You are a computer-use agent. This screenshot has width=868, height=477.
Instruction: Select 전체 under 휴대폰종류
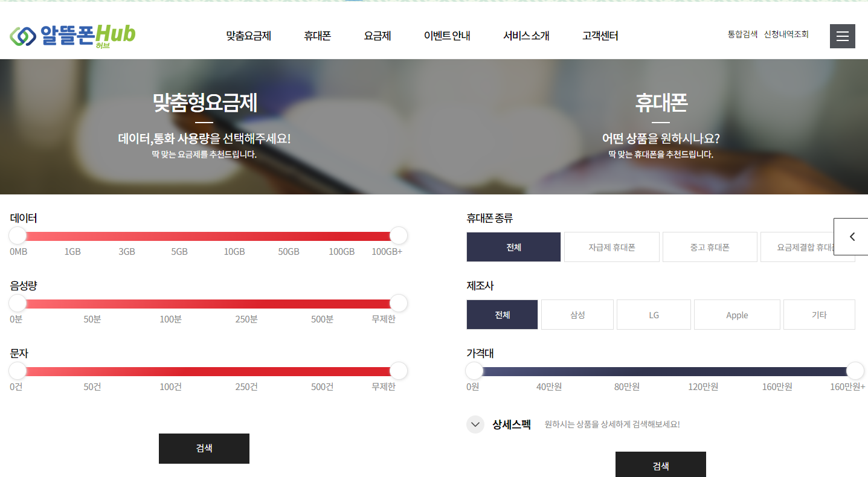[x=513, y=247]
